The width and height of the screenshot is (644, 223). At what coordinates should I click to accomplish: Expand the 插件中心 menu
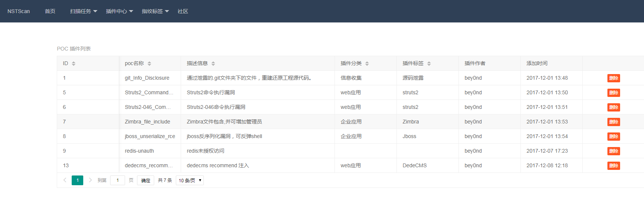119,11
